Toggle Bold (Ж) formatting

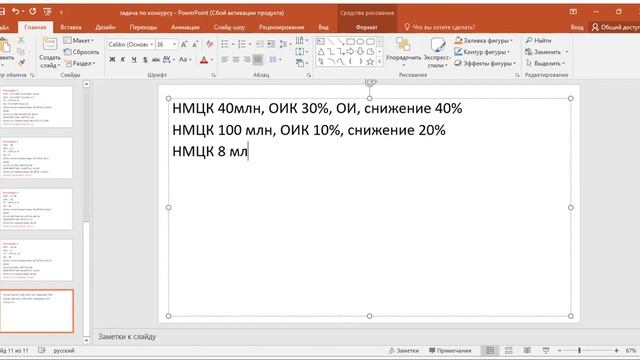(112, 60)
